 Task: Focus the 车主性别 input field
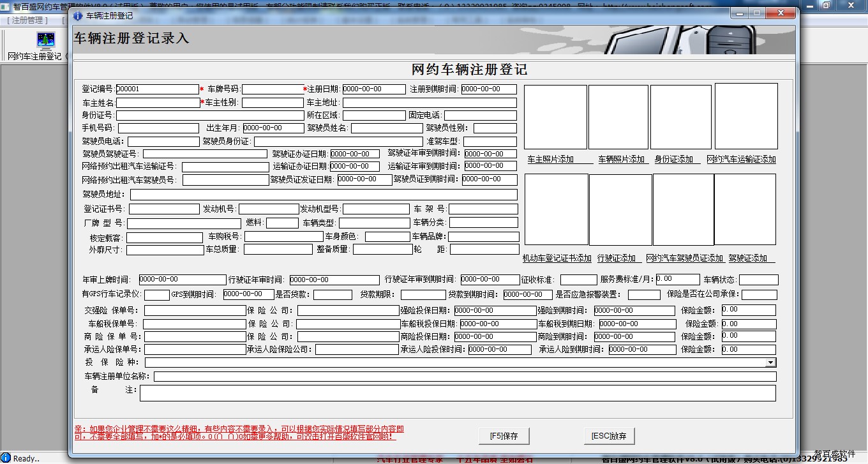coord(273,102)
